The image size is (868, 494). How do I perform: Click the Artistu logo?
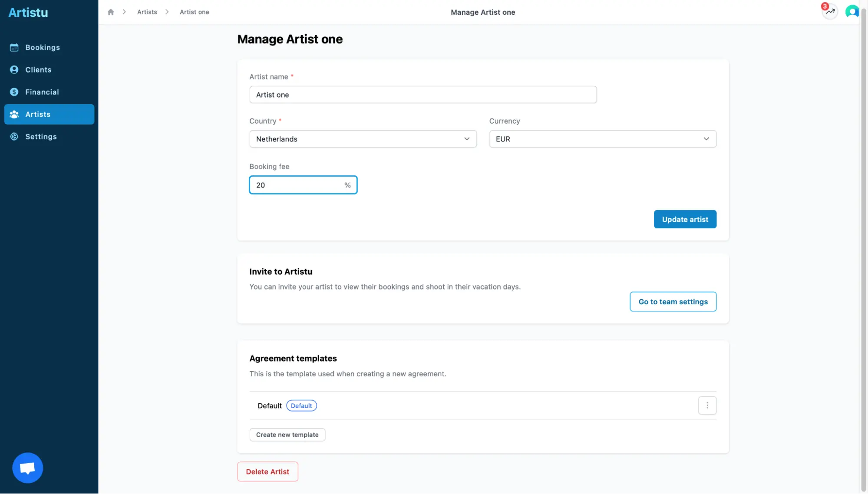pyautogui.click(x=28, y=12)
